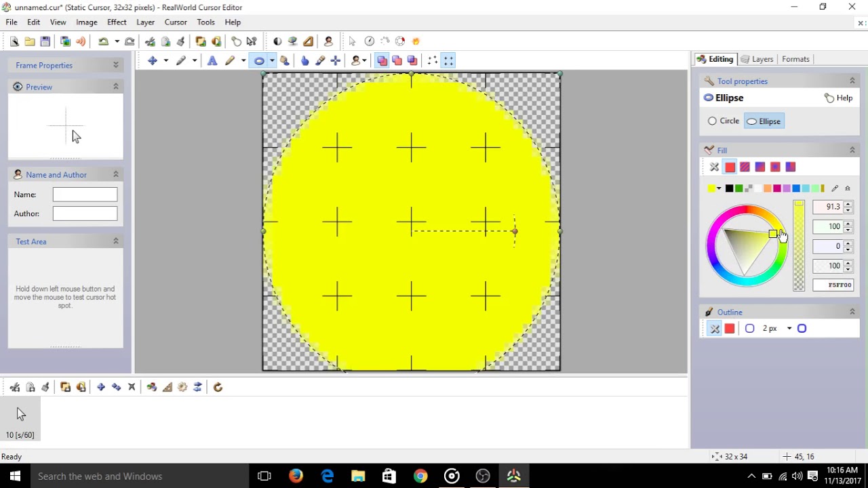Adjust the vertical yellow alpha slider
The height and width of the screenshot is (488, 868).
click(x=799, y=246)
